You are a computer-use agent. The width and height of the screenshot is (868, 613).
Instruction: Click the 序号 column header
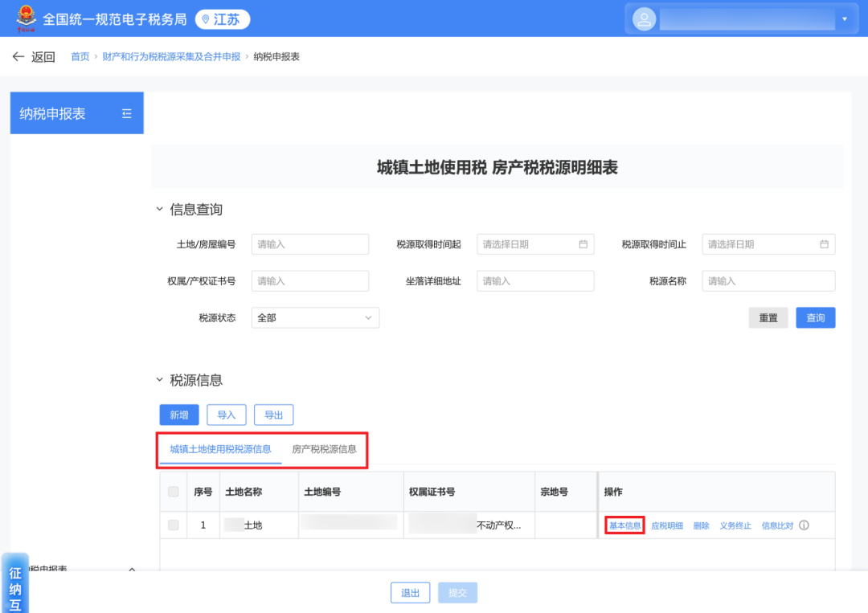pos(203,492)
